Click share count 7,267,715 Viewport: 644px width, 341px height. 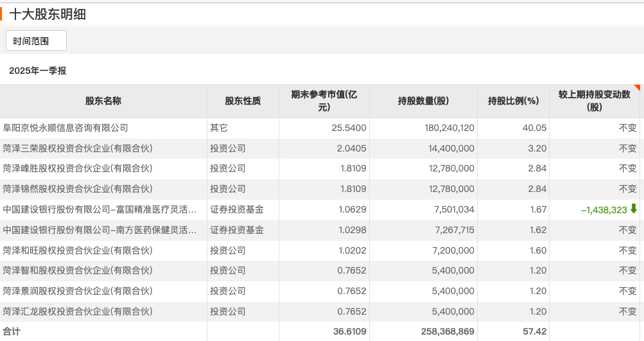455,230
